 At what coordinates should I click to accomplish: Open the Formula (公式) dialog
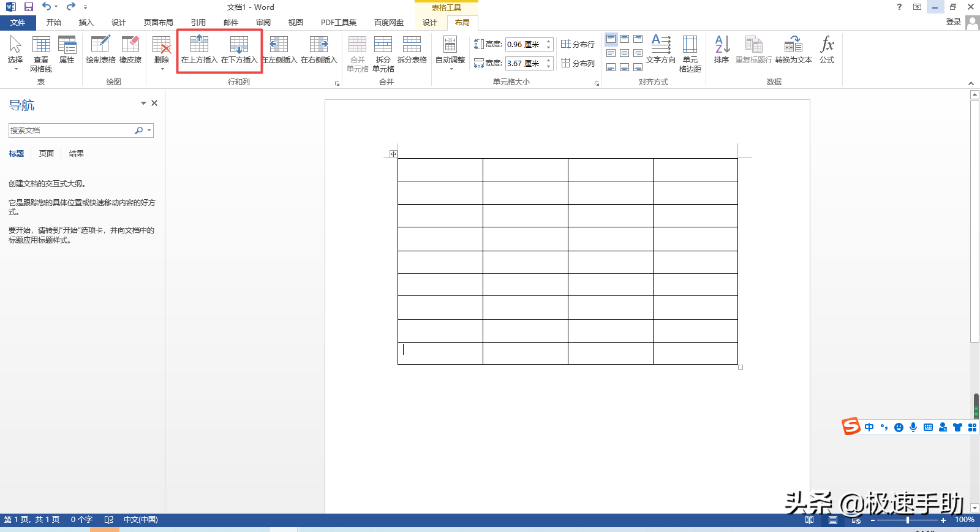827,49
